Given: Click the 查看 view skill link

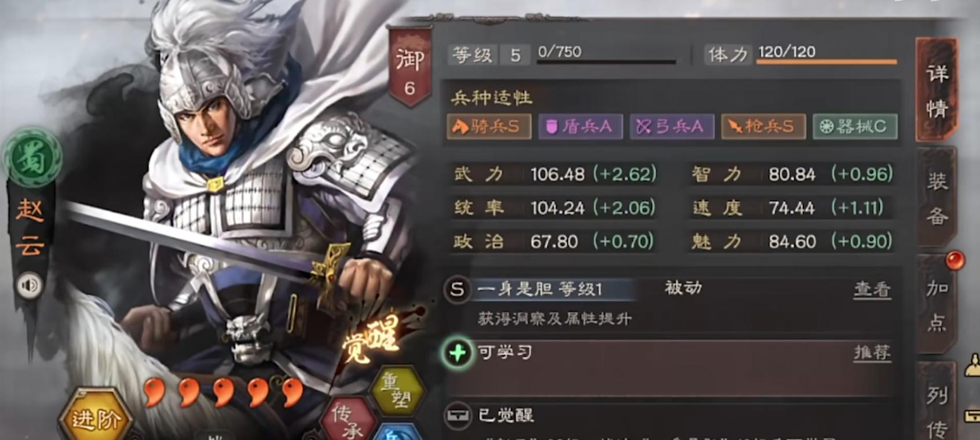Looking at the screenshot, I should [872, 289].
